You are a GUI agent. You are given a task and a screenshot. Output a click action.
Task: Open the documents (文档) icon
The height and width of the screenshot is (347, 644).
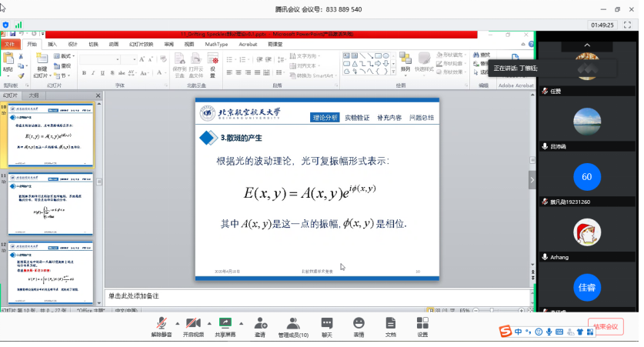(x=391, y=323)
